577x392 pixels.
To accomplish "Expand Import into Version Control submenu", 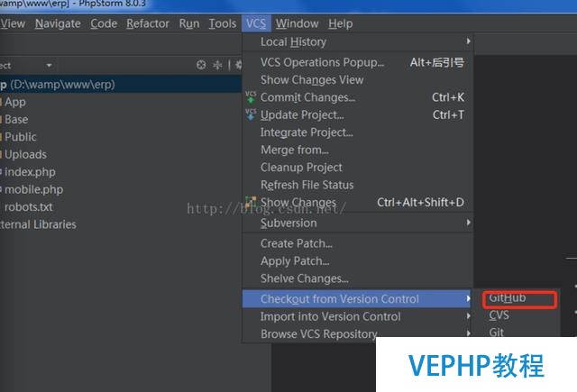I will (357, 316).
